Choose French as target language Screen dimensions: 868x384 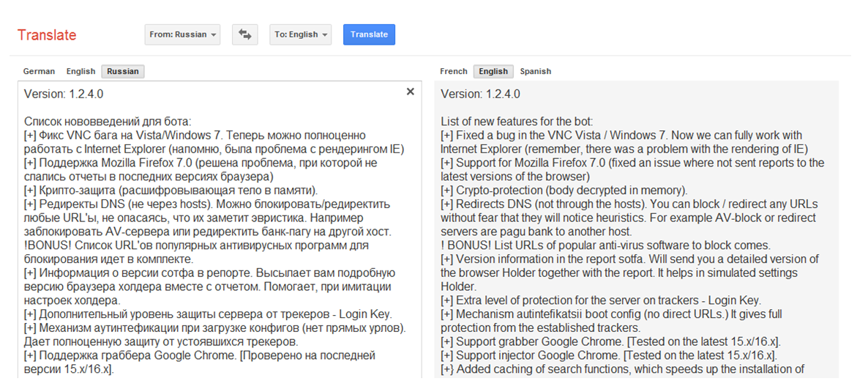point(453,72)
